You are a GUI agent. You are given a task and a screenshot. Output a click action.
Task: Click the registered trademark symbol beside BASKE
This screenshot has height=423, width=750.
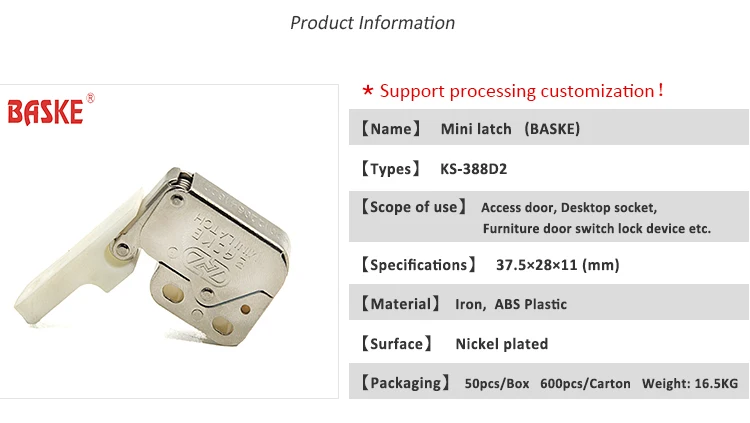click(90, 98)
